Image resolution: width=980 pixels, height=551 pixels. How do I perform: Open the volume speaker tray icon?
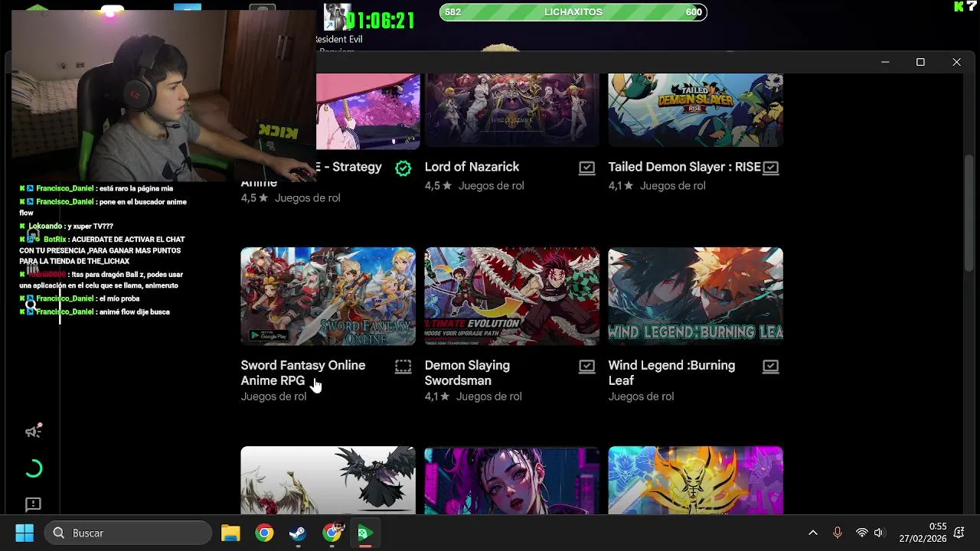pyautogui.click(x=878, y=533)
